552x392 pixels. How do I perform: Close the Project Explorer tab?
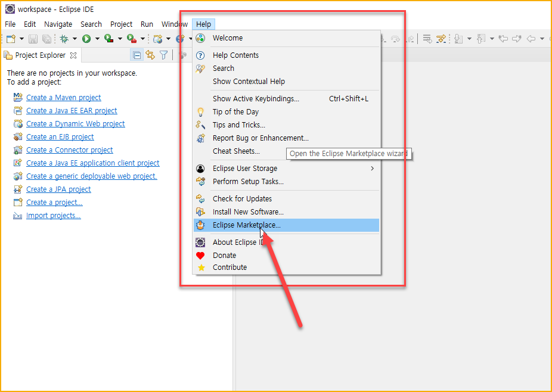(73, 55)
